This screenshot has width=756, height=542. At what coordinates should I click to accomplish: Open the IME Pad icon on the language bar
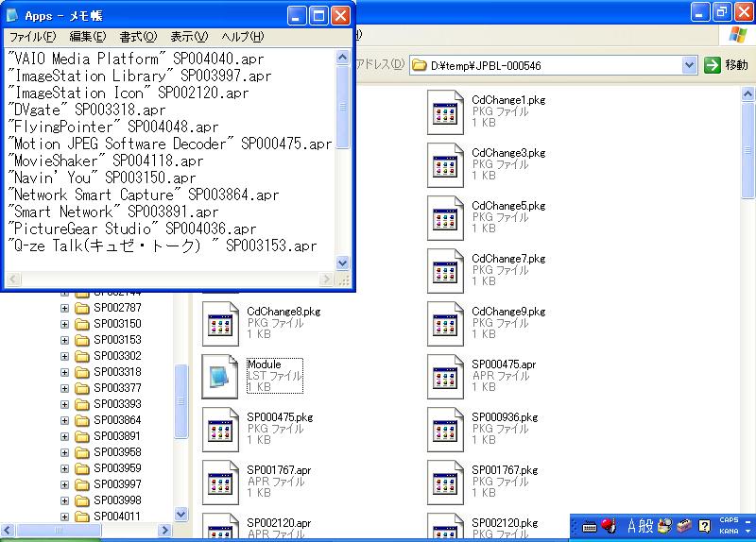click(665, 526)
